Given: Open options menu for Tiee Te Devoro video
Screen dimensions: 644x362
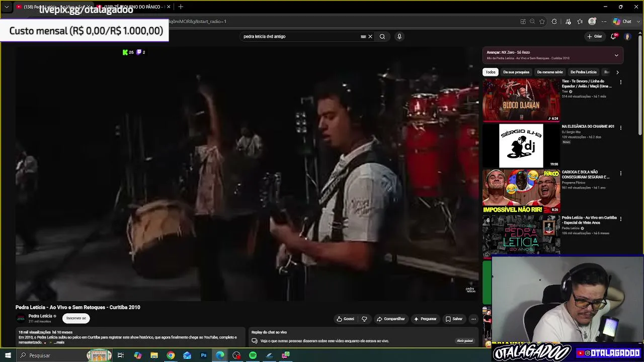Looking at the screenshot, I should pyautogui.click(x=620, y=82).
